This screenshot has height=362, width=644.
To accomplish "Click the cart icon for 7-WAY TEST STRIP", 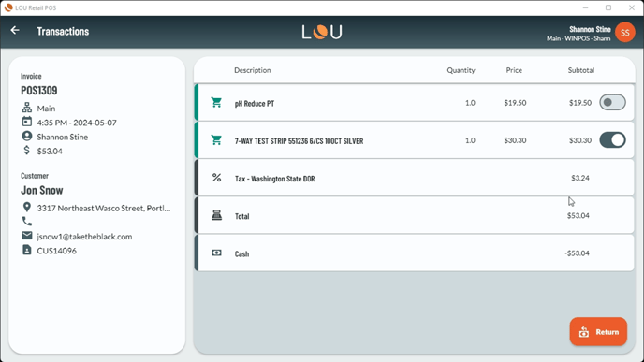I will [216, 140].
